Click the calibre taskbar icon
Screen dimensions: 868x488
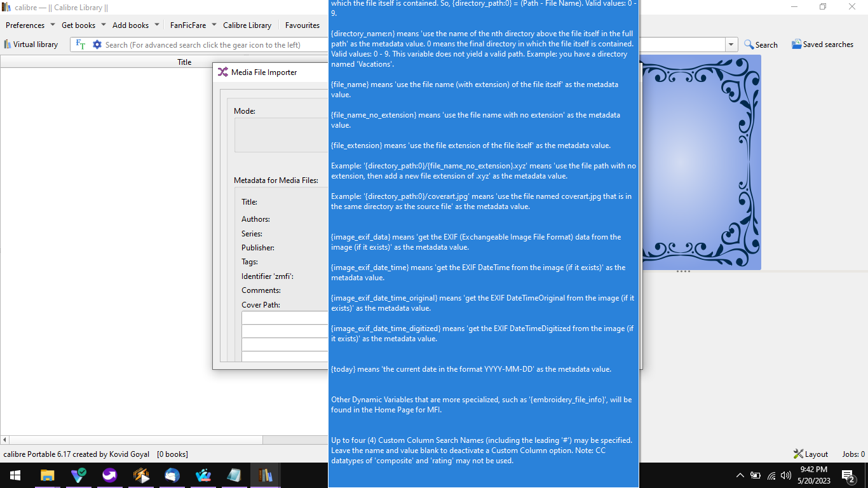click(x=266, y=475)
